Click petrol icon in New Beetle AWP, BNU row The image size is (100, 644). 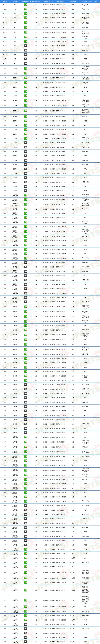pyautogui.click(x=26, y=578)
